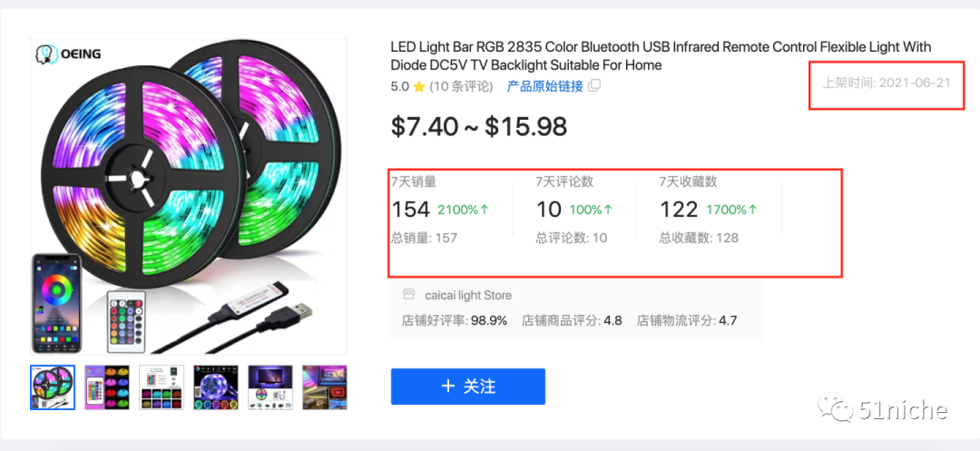The image size is (980, 451).
Task: Click the green arrow next to 2100%
Action: 485,210
